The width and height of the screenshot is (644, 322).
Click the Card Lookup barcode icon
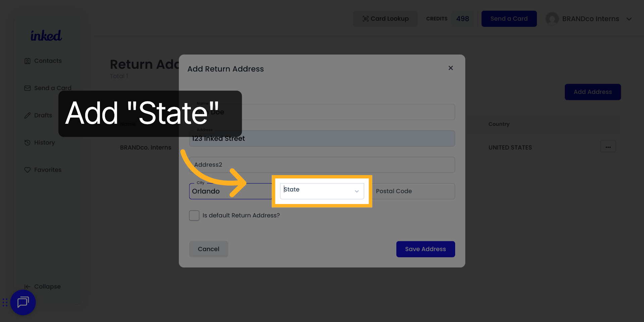[365, 19]
